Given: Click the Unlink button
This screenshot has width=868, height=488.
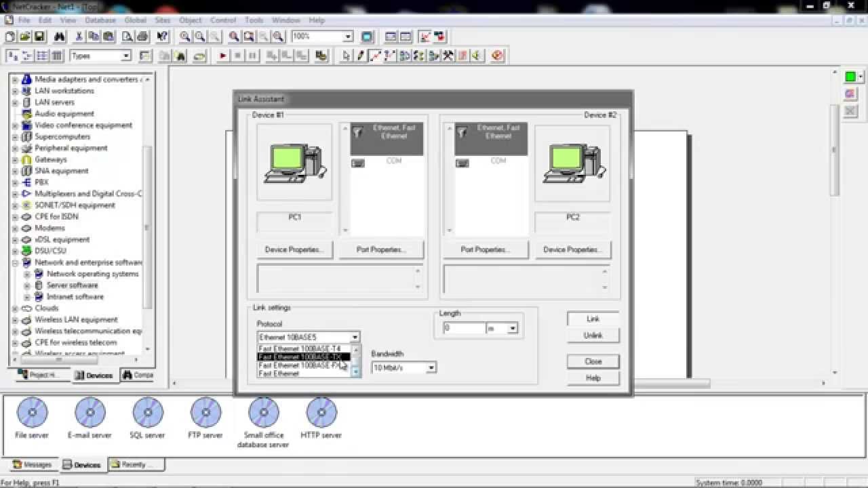Looking at the screenshot, I should pyautogui.click(x=593, y=335).
